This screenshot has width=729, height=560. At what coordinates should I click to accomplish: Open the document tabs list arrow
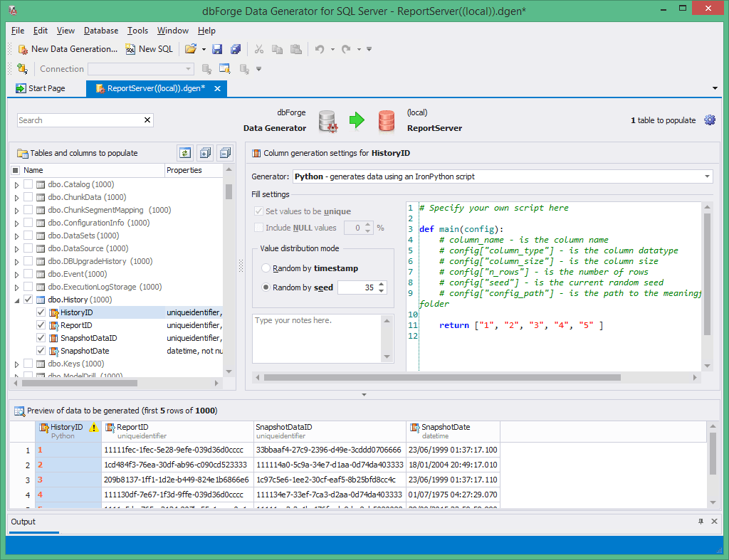click(715, 88)
